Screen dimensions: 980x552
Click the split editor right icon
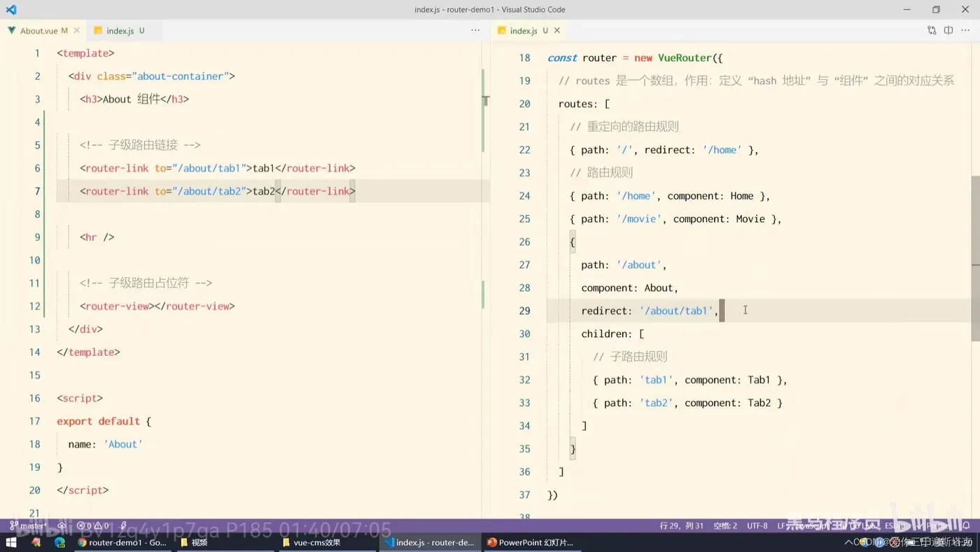click(948, 31)
